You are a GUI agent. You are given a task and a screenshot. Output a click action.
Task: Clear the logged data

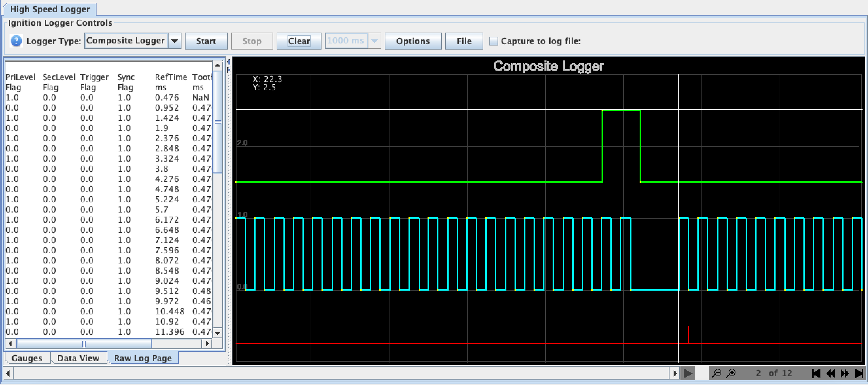tap(298, 41)
